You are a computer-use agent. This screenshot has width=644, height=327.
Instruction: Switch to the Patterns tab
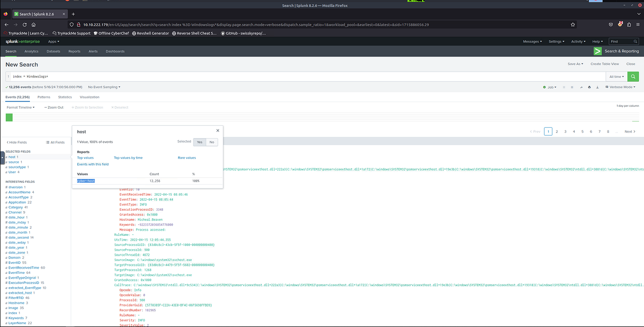[x=44, y=97]
